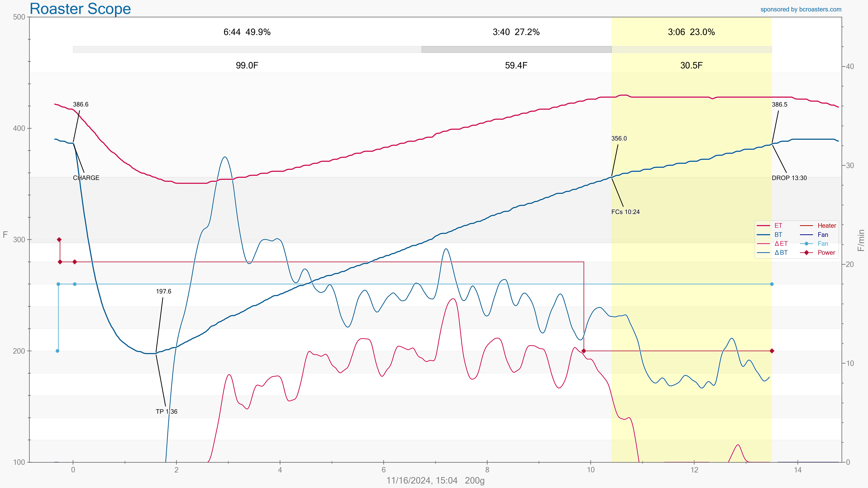Click the darker Maillard phase bar under 3:40
The width and height of the screenshot is (868, 488).
point(516,50)
